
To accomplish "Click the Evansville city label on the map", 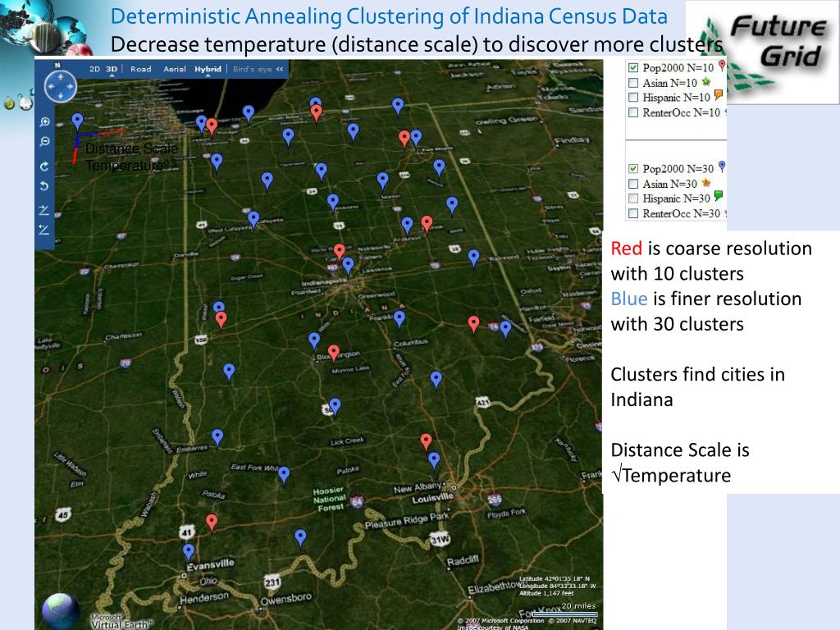I will coord(211,564).
